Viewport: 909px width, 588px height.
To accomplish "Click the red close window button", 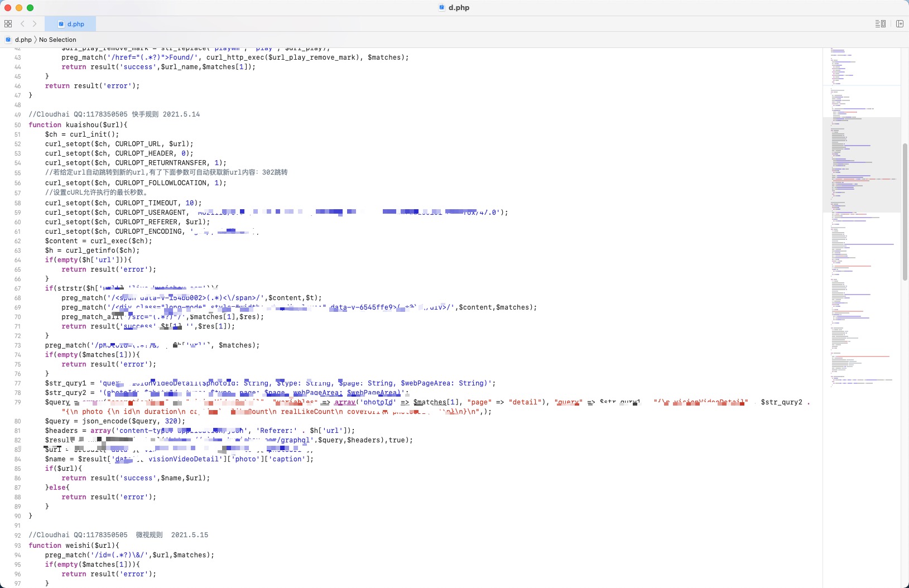I will [8, 8].
